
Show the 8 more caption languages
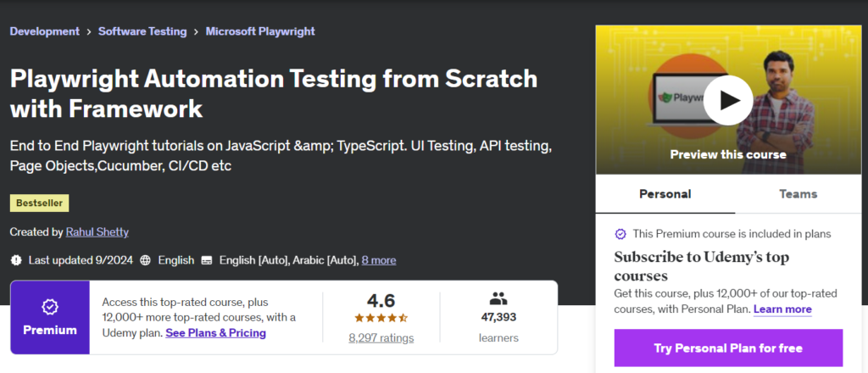pyautogui.click(x=379, y=260)
